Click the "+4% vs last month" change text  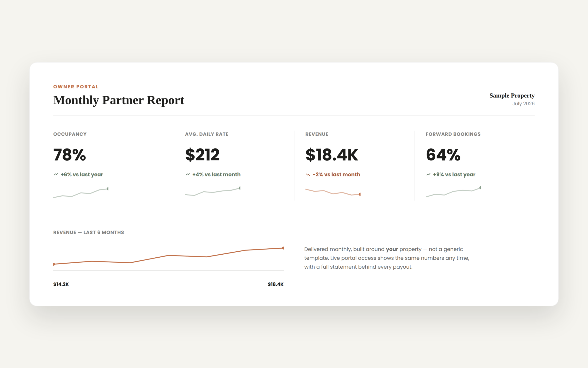click(x=217, y=175)
